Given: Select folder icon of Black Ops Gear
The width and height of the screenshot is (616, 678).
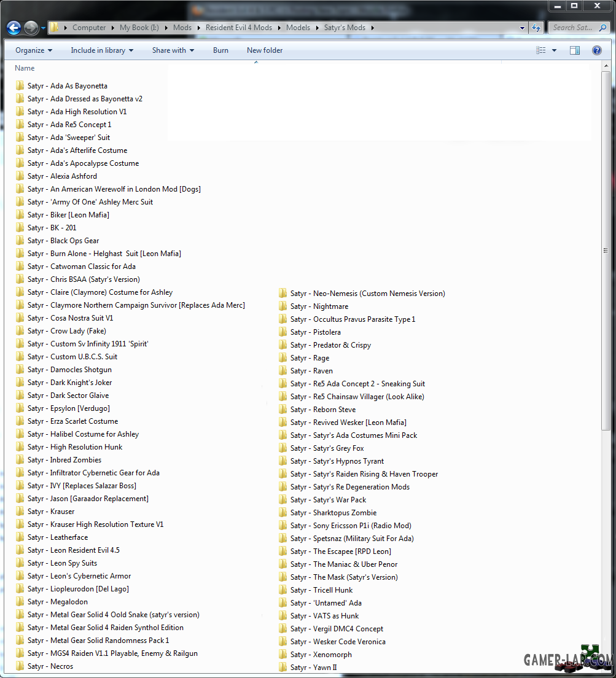Looking at the screenshot, I should click(x=20, y=240).
